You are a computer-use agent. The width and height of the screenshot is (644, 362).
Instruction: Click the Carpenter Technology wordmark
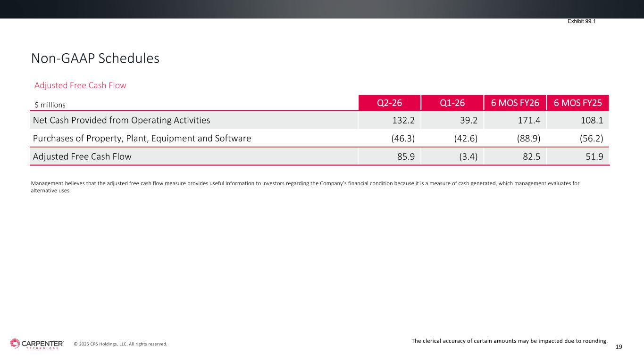pos(42,344)
